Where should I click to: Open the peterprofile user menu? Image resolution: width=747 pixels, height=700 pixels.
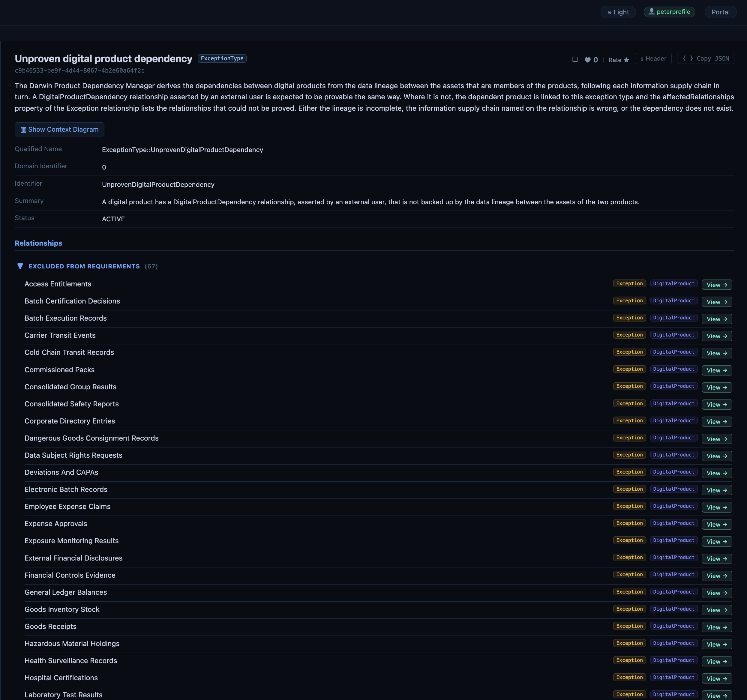(x=669, y=12)
